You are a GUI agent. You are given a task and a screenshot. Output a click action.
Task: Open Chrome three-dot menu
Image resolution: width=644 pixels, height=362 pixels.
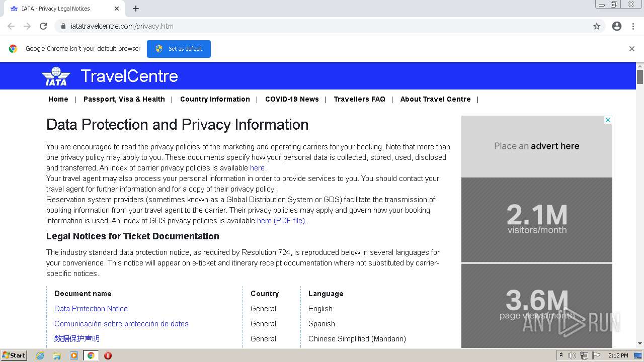[633, 26]
